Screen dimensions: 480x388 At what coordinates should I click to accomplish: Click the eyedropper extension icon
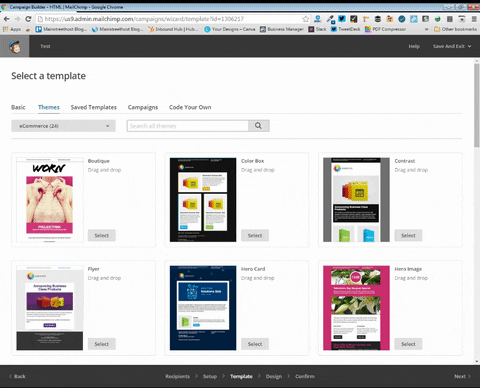pyautogui.click(x=330, y=19)
